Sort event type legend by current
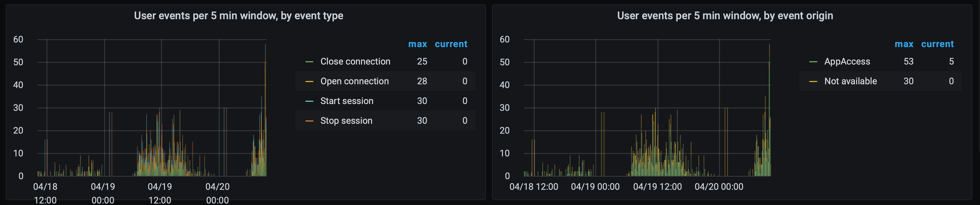Viewport: 980px width, 205px height. pyautogui.click(x=451, y=44)
